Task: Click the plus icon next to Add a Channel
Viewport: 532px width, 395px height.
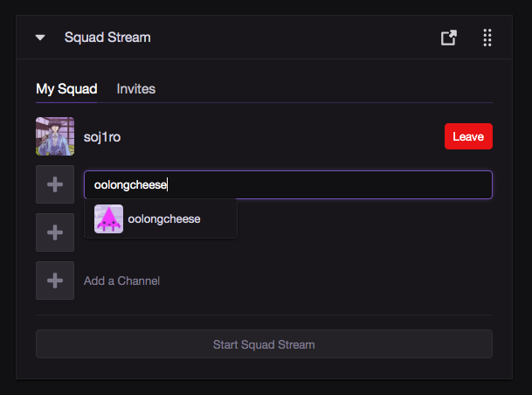Action: (55, 281)
